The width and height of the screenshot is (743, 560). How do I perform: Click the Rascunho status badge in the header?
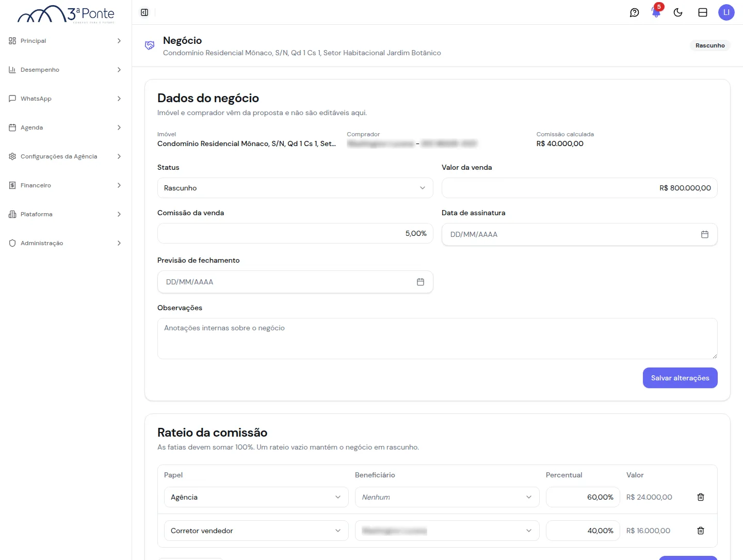pos(710,45)
